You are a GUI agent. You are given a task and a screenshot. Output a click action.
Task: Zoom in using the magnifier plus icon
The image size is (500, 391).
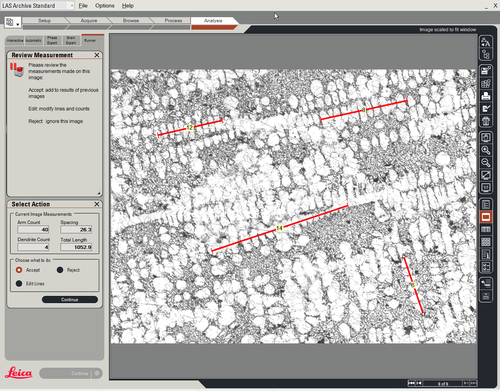click(486, 150)
